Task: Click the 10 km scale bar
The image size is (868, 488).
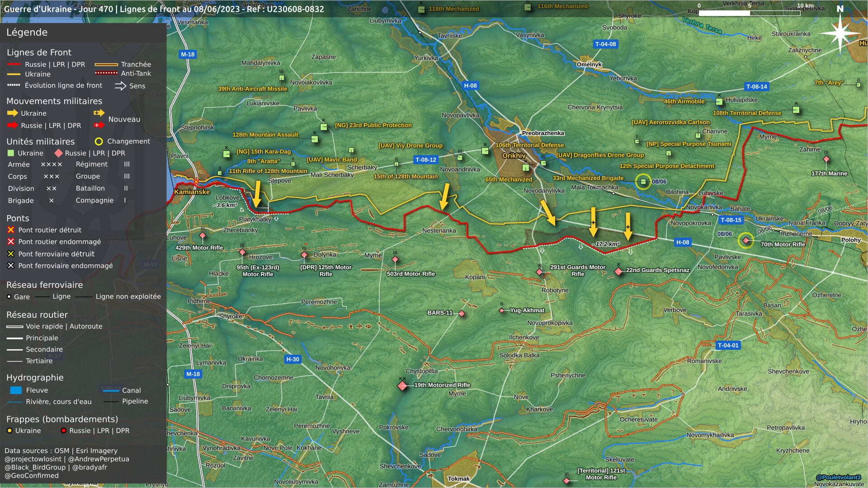Action: [x=749, y=13]
